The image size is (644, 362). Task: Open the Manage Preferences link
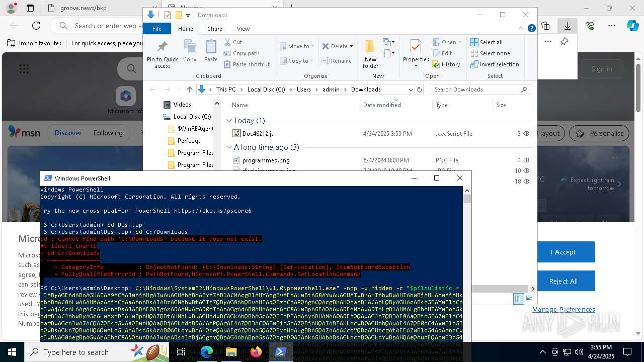coord(563,310)
